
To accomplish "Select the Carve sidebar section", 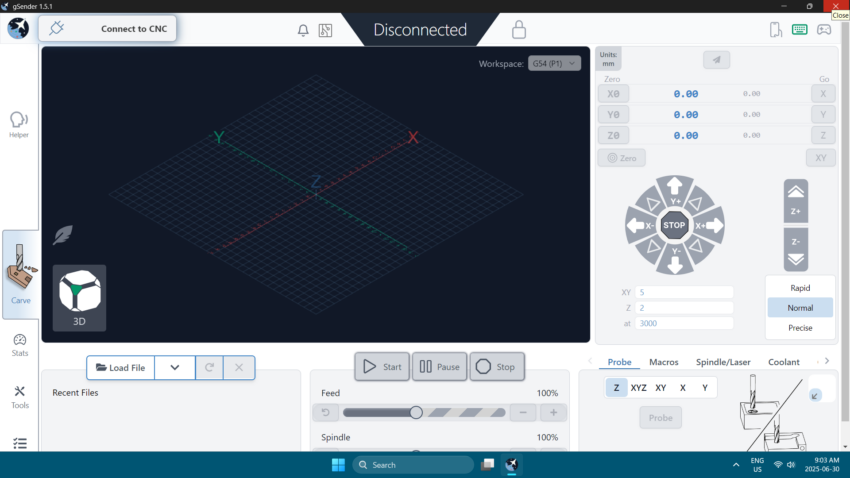I will pos(21,275).
